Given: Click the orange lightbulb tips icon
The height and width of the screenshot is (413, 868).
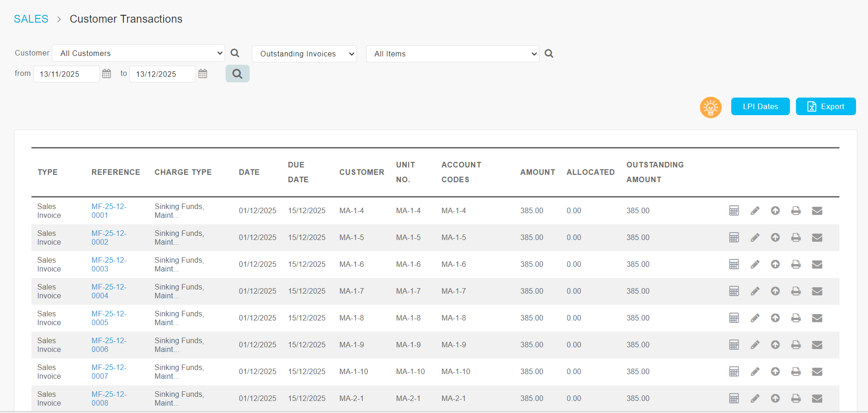Looking at the screenshot, I should tap(710, 107).
